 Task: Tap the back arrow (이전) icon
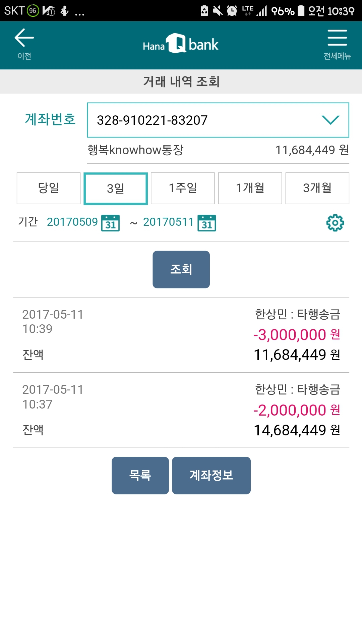click(24, 44)
